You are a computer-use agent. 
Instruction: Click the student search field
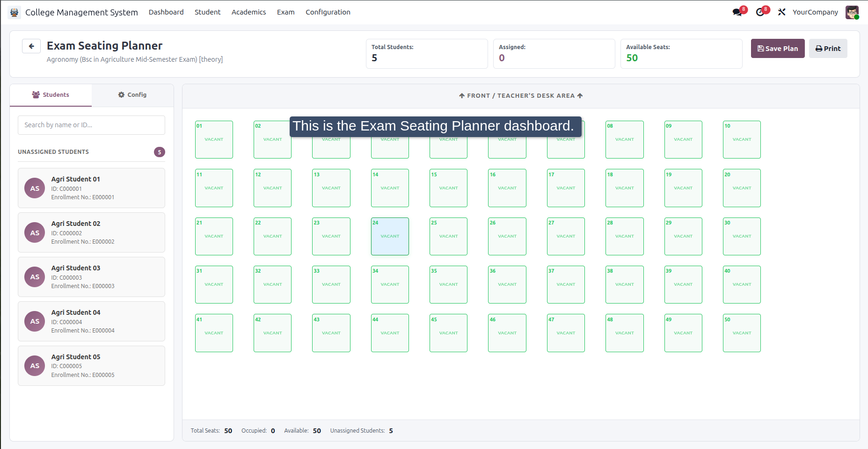[91, 125]
